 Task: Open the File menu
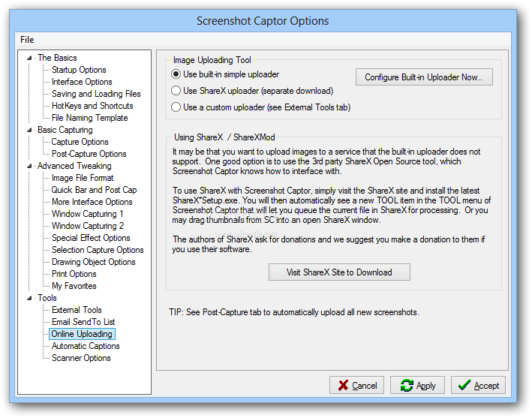coord(27,40)
